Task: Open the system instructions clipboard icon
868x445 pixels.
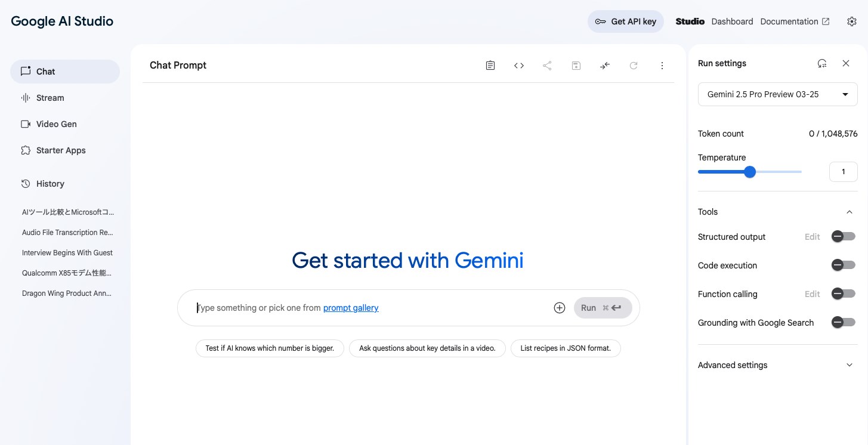Action: coord(490,66)
